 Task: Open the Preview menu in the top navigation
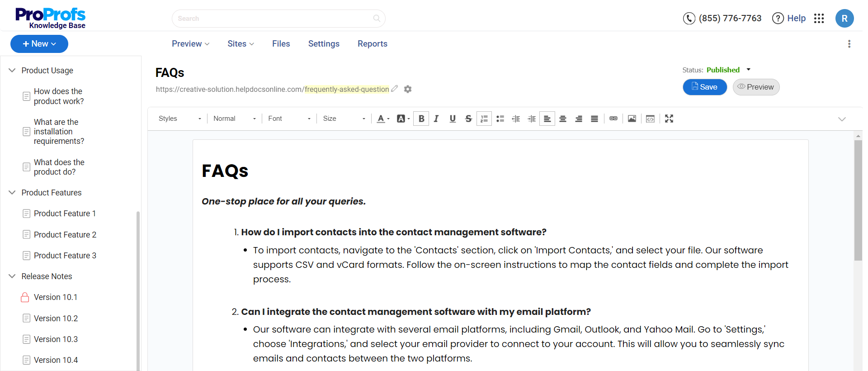(x=190, y=44)
